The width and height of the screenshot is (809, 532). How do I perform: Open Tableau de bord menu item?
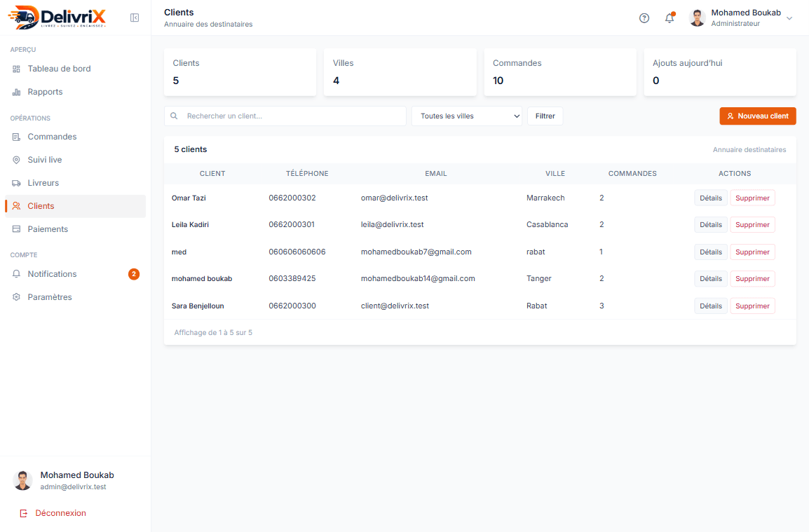(x=75, y=69)
